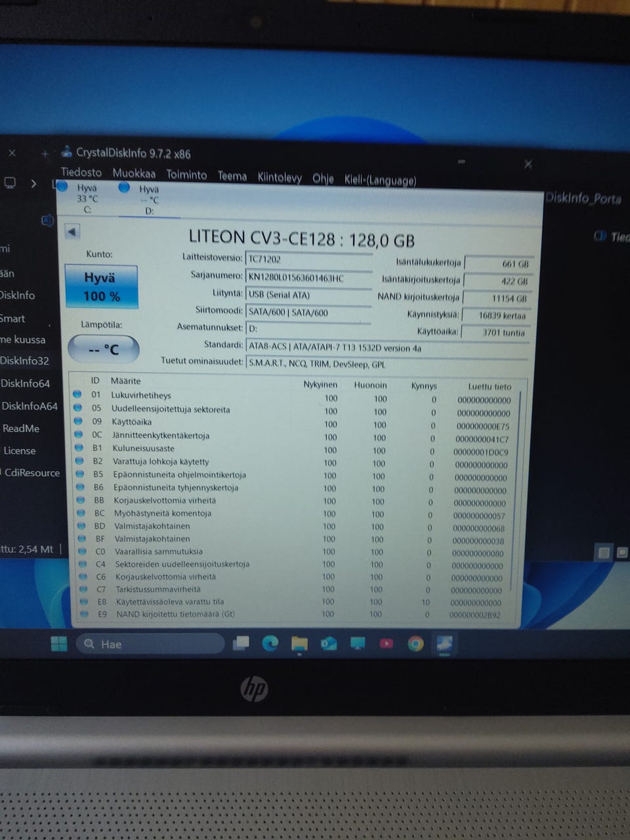The width and height of the screenshot is (630, 840).
Task: Open the Teema menu
Action: 232,176
